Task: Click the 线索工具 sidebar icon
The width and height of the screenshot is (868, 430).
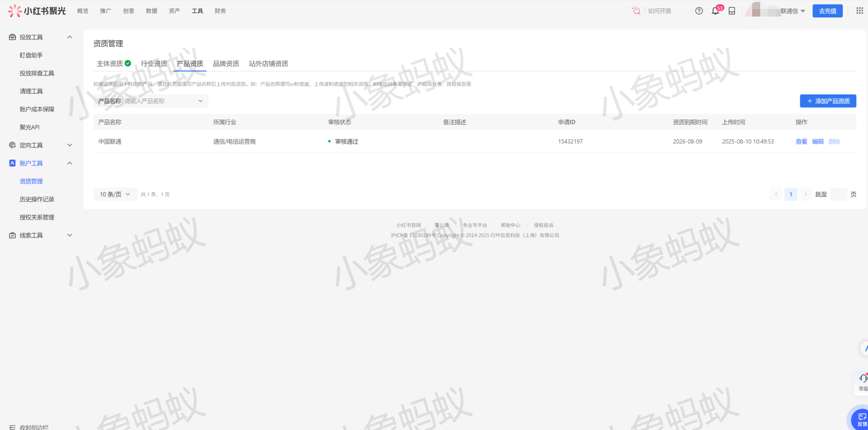Action: [13, 236]
